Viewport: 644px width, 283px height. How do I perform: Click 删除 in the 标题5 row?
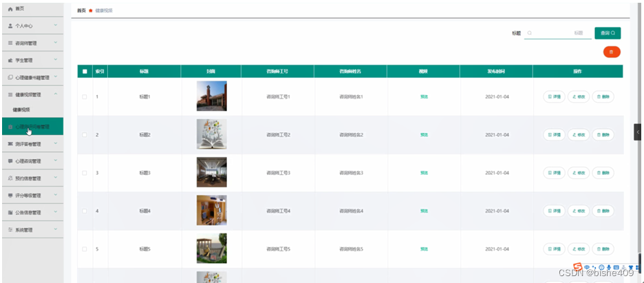[603, 249]
